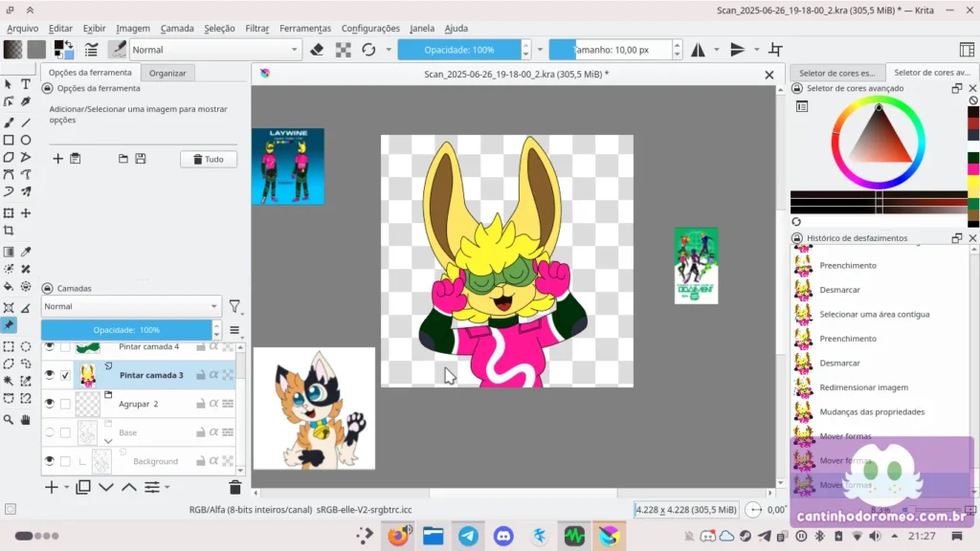Click the Tudo delete-all button
980x551 pixels.
click(x=209, y=160)
